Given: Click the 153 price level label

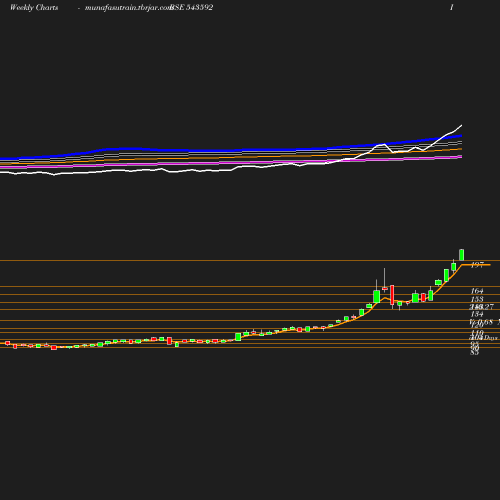Looking at the screenshot, I should 477,299.
